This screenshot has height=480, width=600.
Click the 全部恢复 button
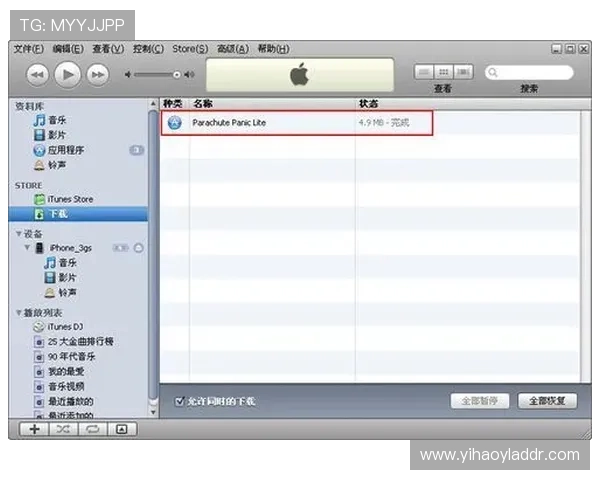pyautogui.click(x=552, y=401)
